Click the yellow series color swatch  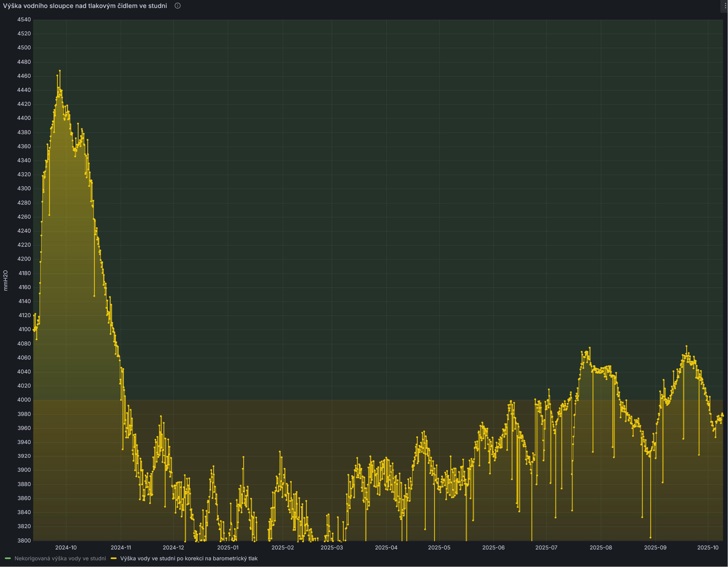114,558
